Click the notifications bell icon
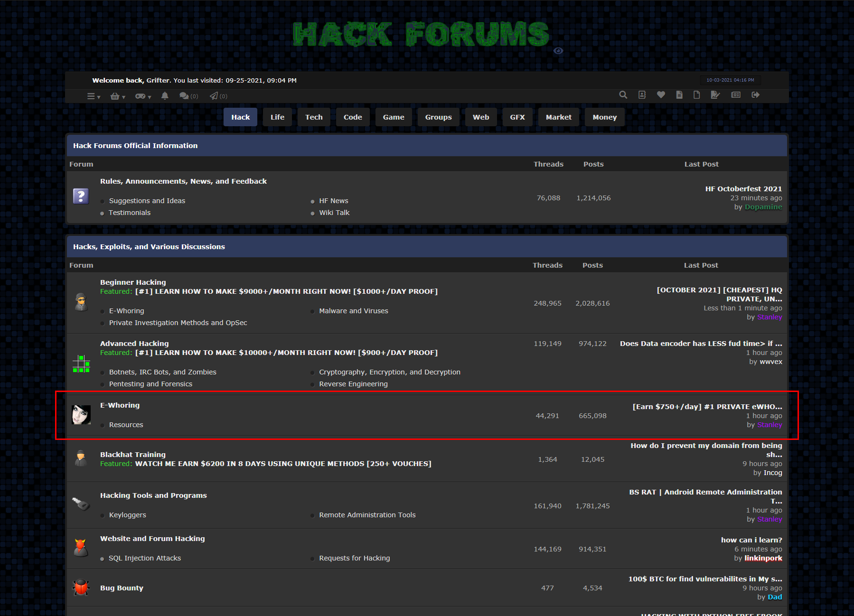This screenshot has width=854, height=616. pyautogui.click(x=165, y=96)
